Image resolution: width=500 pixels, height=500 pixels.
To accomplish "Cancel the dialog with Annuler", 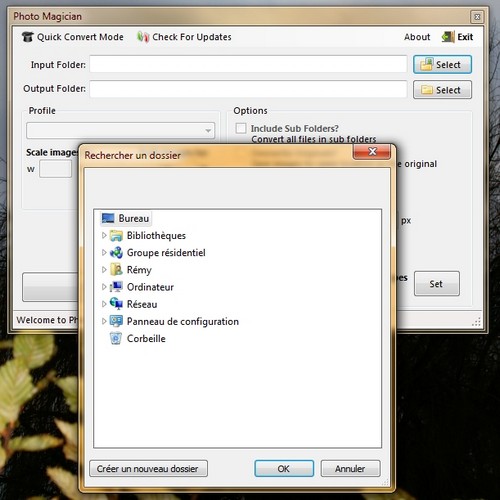I will (x=350, y=469).
